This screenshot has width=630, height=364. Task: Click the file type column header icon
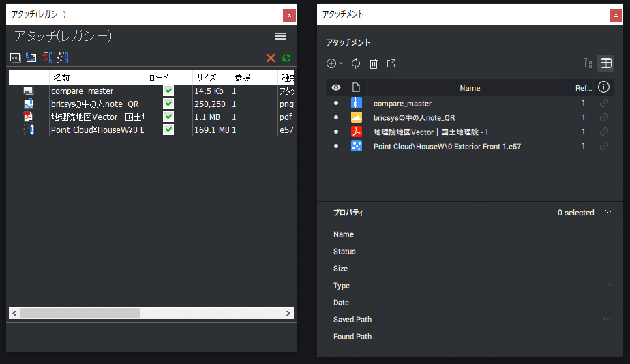point(356,87)
